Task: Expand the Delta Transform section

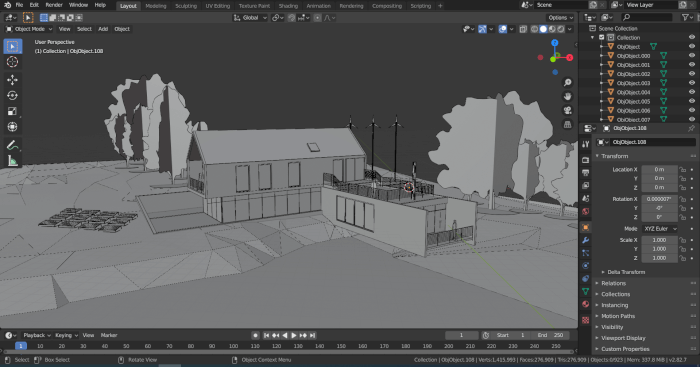Action: (x=625, y=272)
